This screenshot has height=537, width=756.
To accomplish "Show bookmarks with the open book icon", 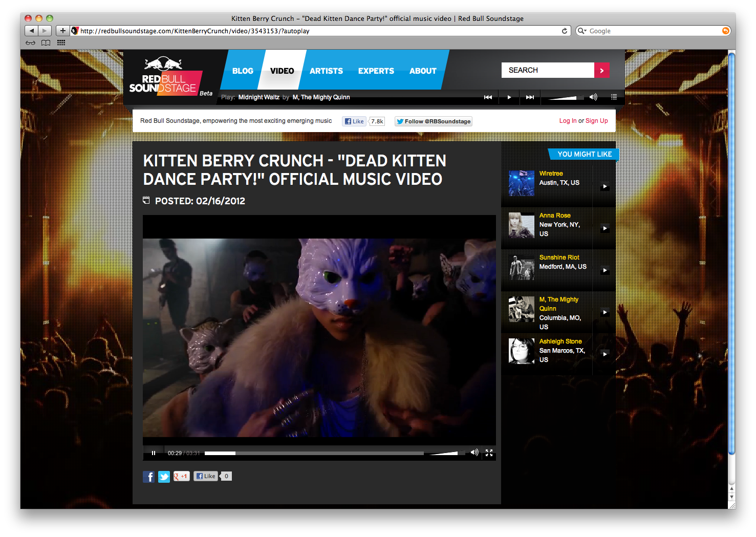I will click(x=46, y=43).
